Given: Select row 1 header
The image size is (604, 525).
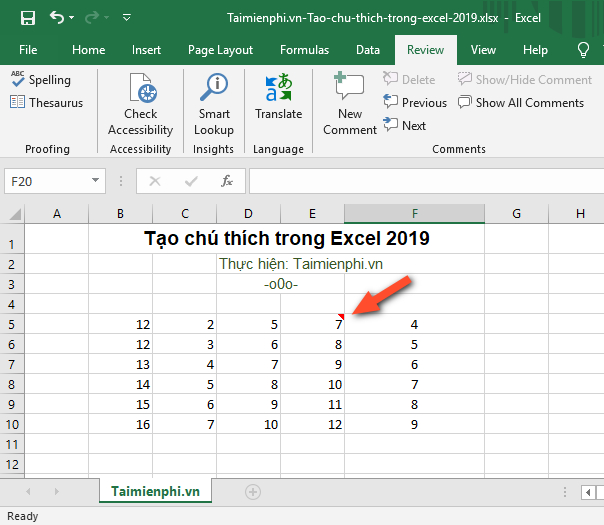Looking at the screenshot, I should tap(12, 239).
